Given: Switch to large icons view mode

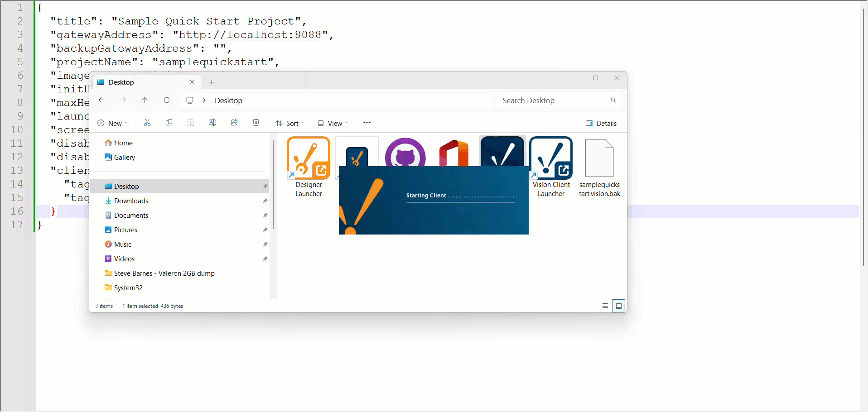Looking at the screenshot, I should pyautogui.click(x=618, y=306).
